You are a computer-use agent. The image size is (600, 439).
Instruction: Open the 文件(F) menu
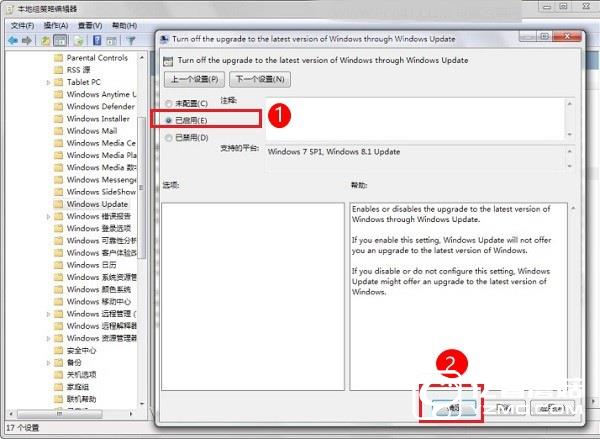pos(22,26)
